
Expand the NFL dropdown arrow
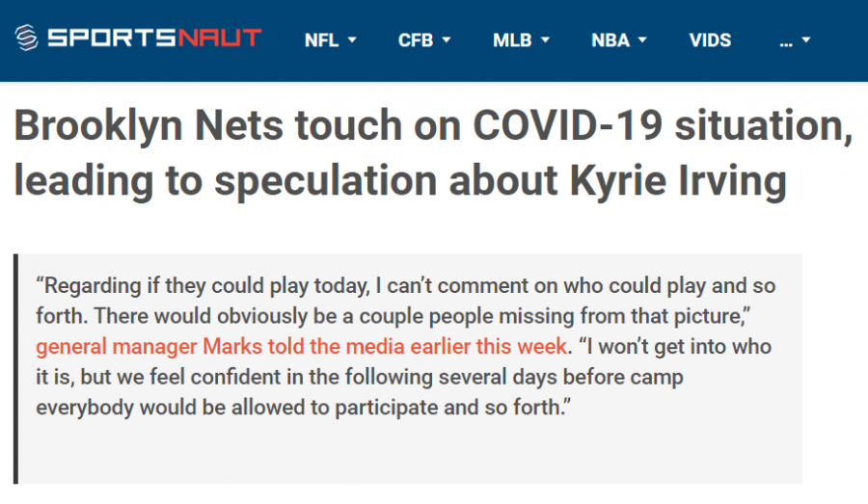point(352,40)
